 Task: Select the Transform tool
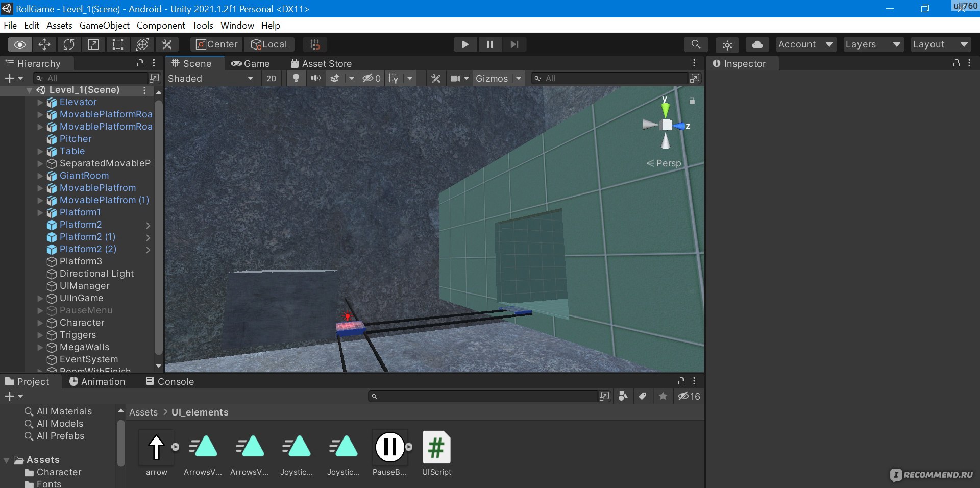(142, 44)
